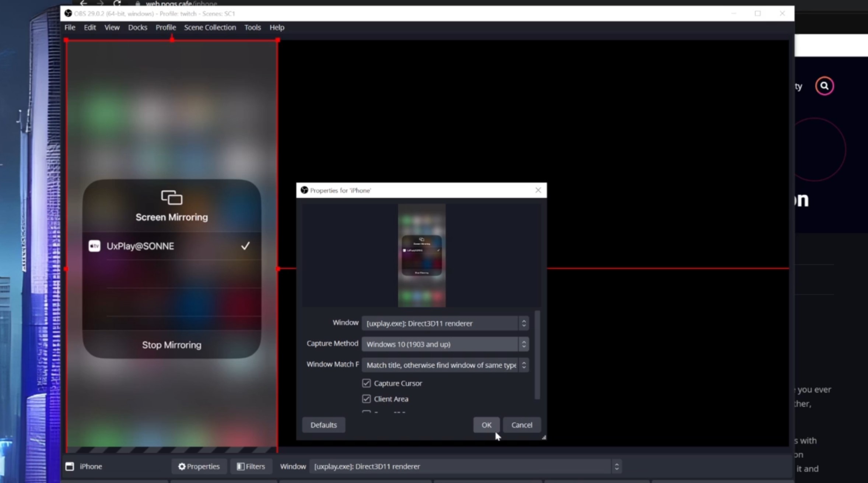The image size is (868, 483).
Task: Click the top-center red transform handle
Action: click(172, 39)
